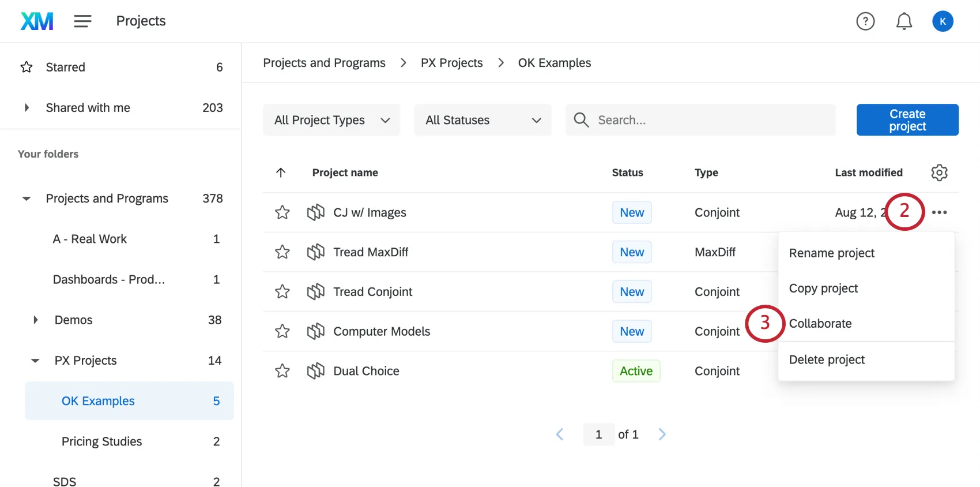The image size is (980, 487).
Task: Star the Dual Choice project
Action: pos(282,371)
